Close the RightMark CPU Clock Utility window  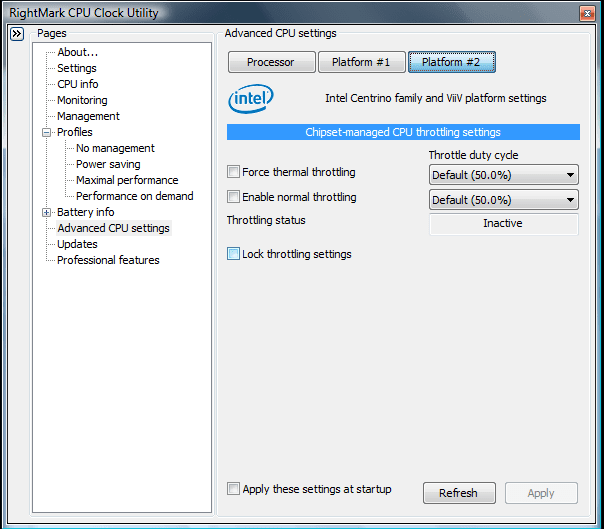tap(587, 13)
